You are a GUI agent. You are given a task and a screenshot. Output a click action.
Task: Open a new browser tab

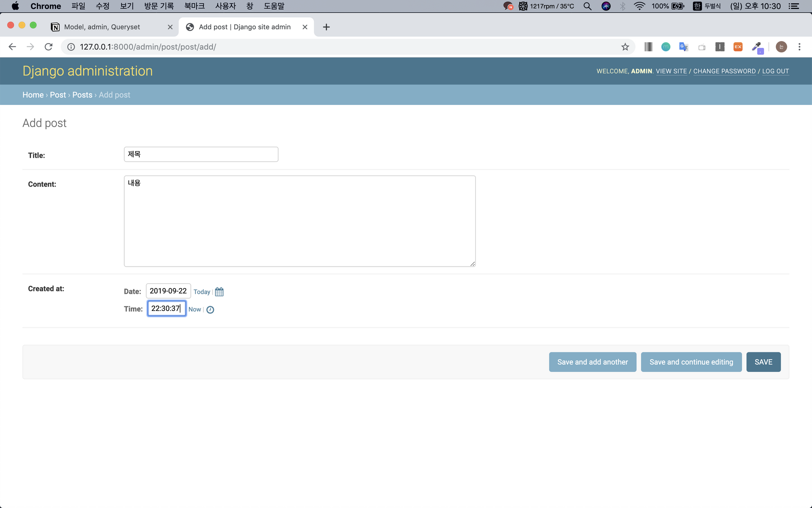(326, 27)
